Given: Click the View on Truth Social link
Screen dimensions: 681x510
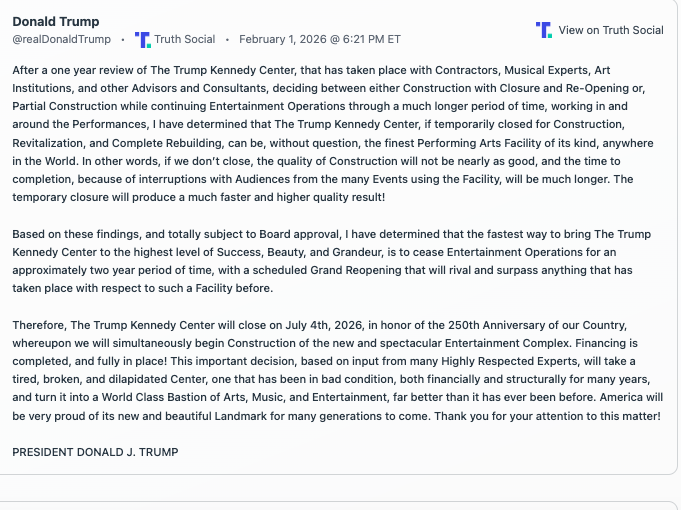Looking at the screenshot, I should 610,30.
